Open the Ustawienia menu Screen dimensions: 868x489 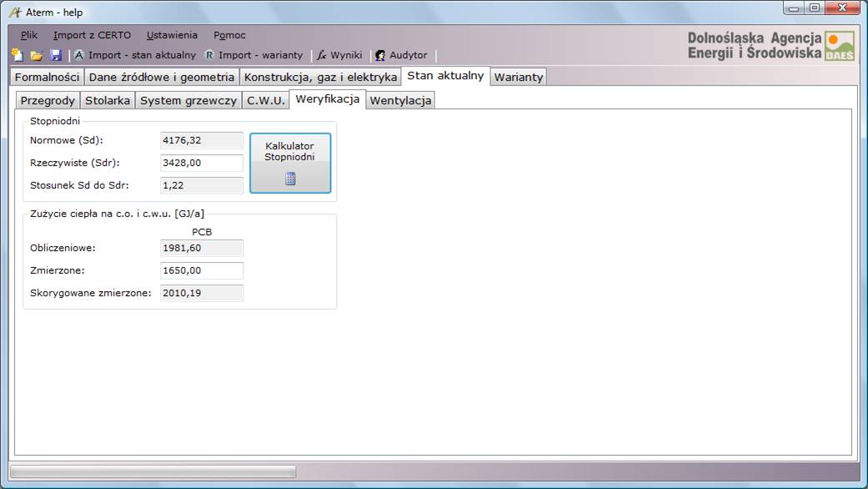tap(172, 35)
